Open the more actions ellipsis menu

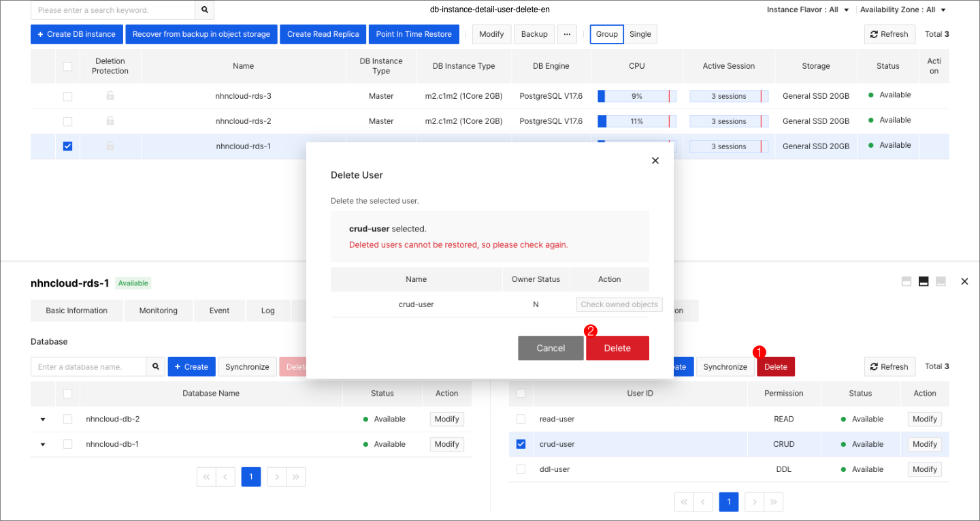pos(567,34)
